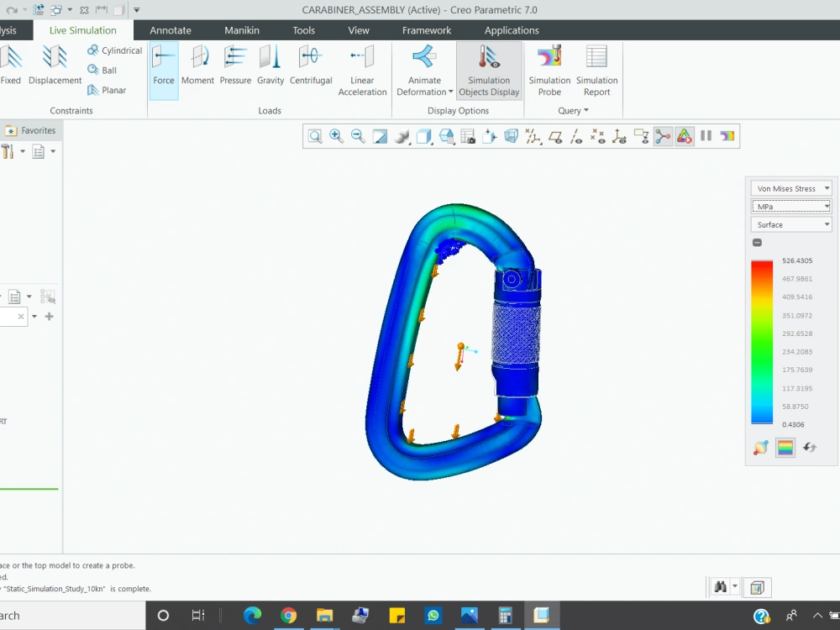Add a Moment load
This screenshot has height=630, width=840.
click(198, 67)
